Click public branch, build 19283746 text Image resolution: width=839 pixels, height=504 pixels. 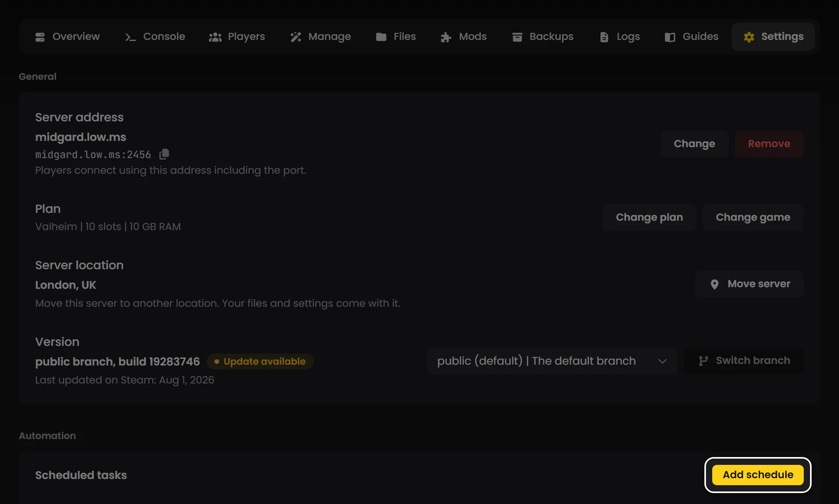[117, 362]
